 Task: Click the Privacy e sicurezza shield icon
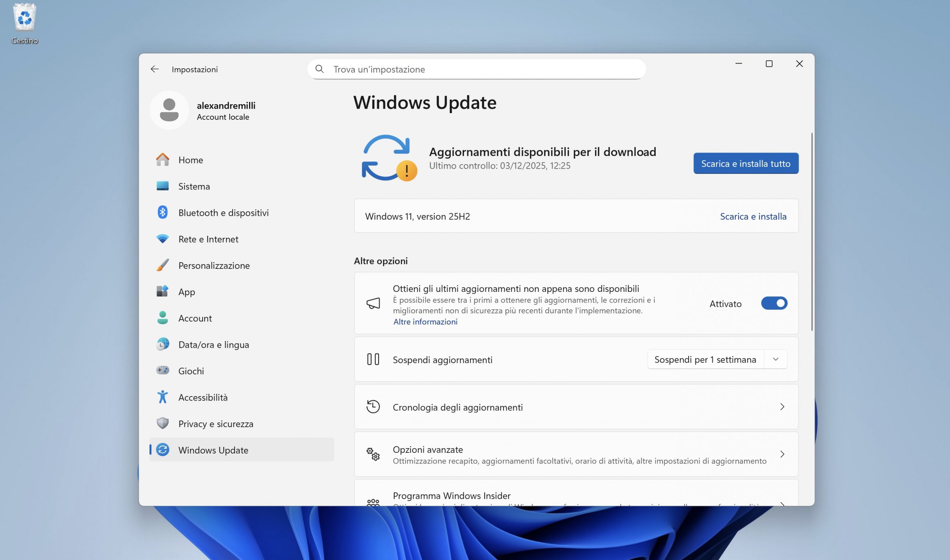[163, 424]
